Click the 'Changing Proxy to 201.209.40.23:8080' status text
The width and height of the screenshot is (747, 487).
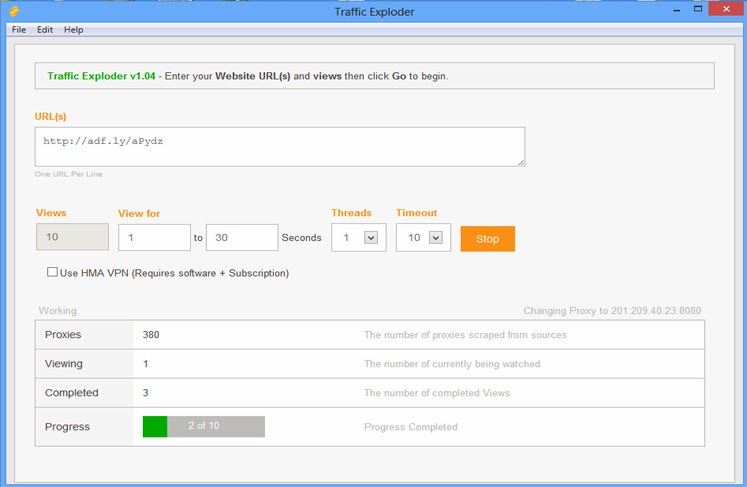612,311
